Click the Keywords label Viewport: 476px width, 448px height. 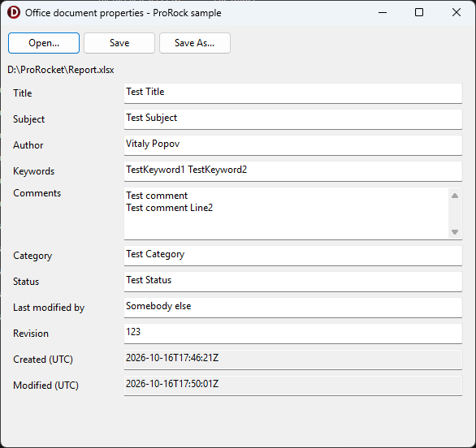point(33,171)
